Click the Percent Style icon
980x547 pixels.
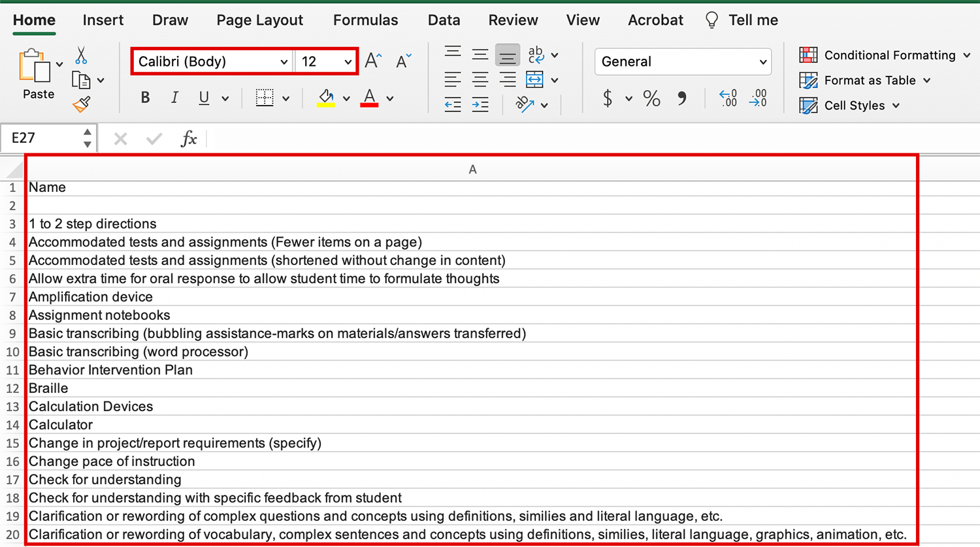pos(651,99)
